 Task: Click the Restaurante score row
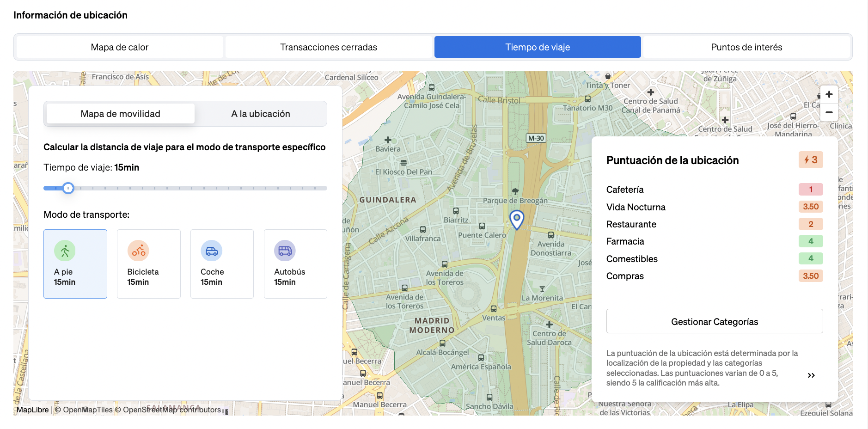click(715, 224)
